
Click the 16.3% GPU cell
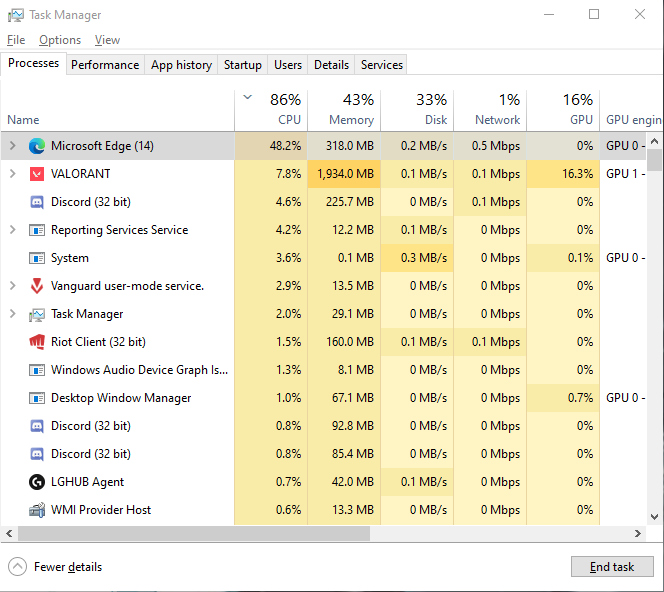(x=563, y=174)
